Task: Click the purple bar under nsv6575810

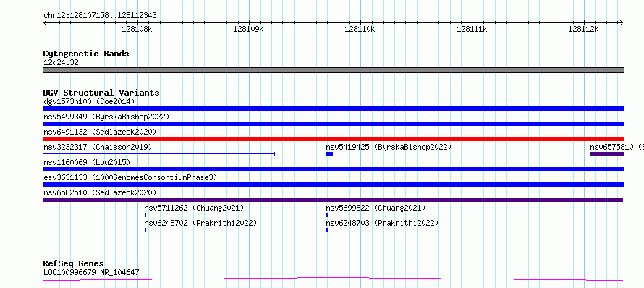Action: tap(607, 154)
